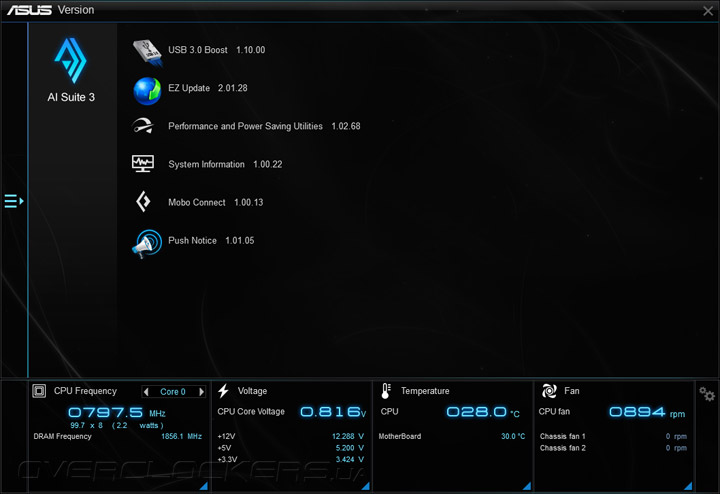
Task: Click the Performance and Power Saving gauge icon
Action: pos(143,125)
